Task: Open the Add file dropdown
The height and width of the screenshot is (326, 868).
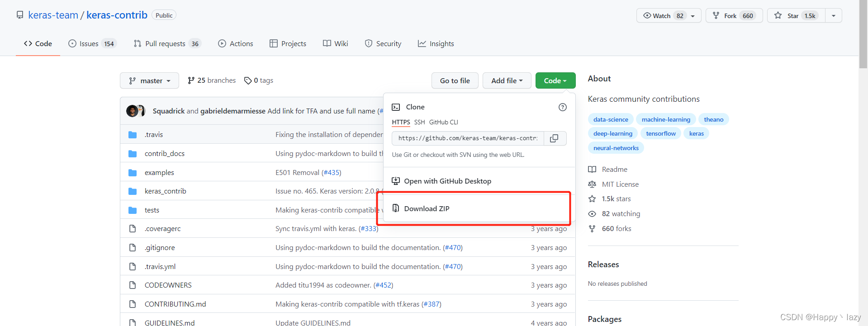Action: [507, 80]
